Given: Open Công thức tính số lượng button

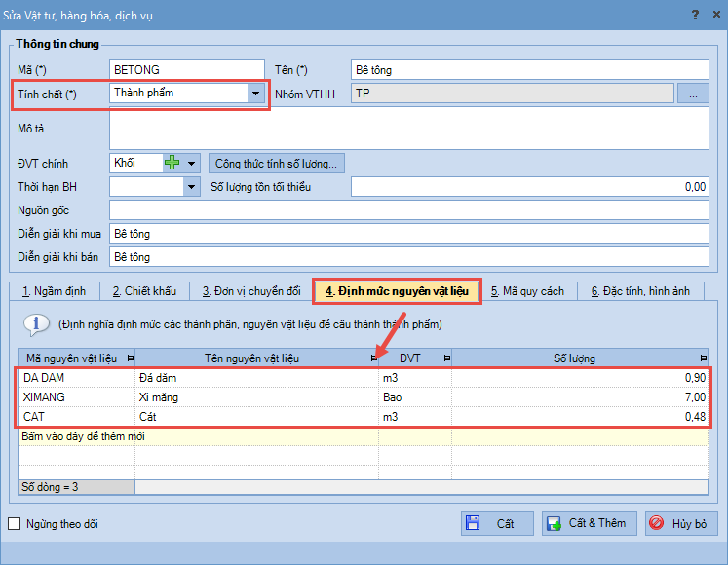Looking at the screenshot, I should click(276, 164).
